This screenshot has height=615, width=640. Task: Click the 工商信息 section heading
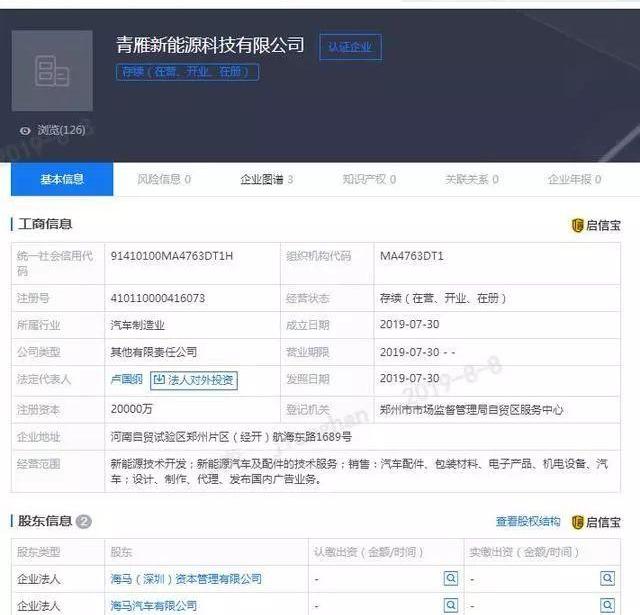(x=45, y=224)
